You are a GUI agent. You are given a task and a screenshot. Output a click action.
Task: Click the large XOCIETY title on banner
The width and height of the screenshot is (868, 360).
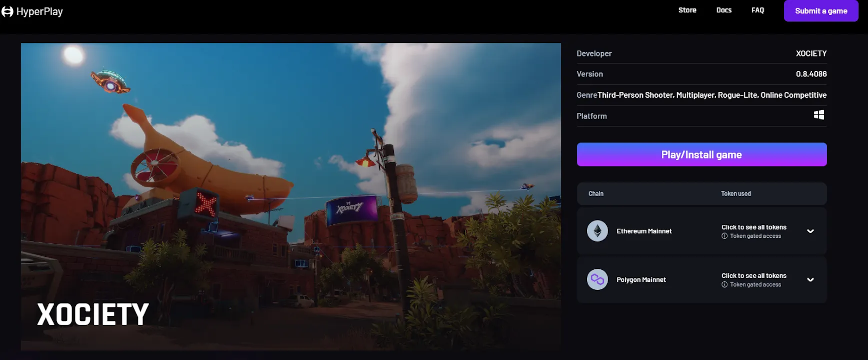93,314
